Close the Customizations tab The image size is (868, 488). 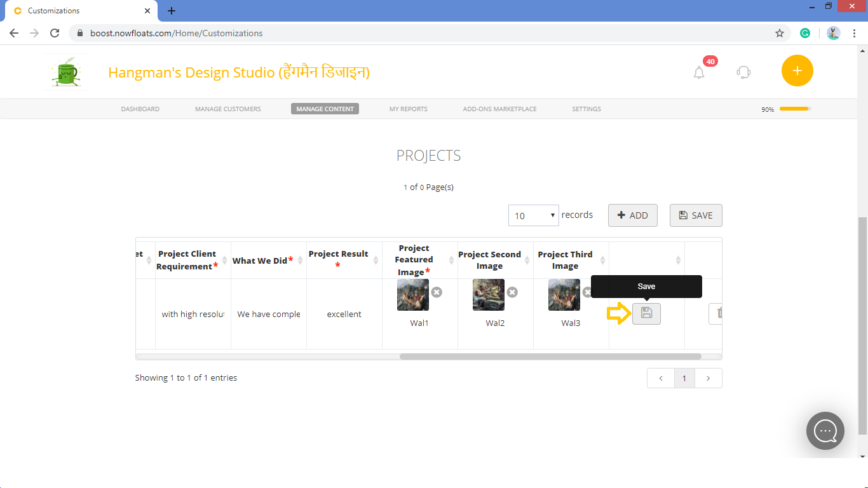click(147, 11)
